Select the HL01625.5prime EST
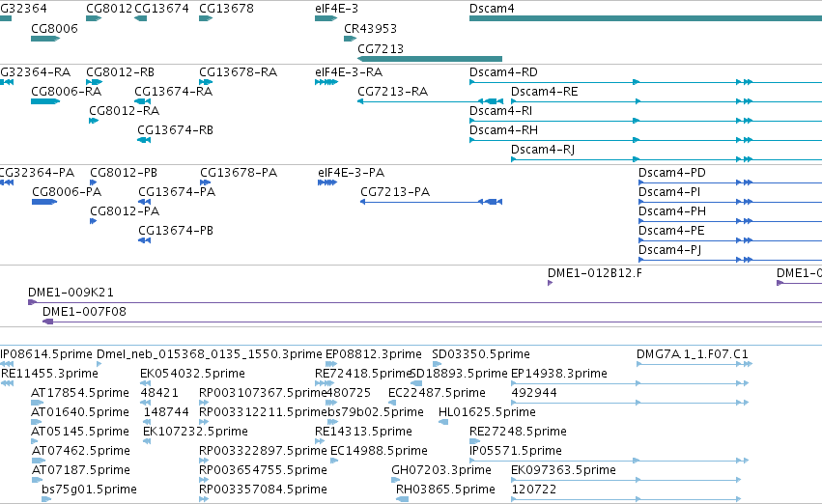The width and height of the screenshot is (822, 504). point(443,422)
